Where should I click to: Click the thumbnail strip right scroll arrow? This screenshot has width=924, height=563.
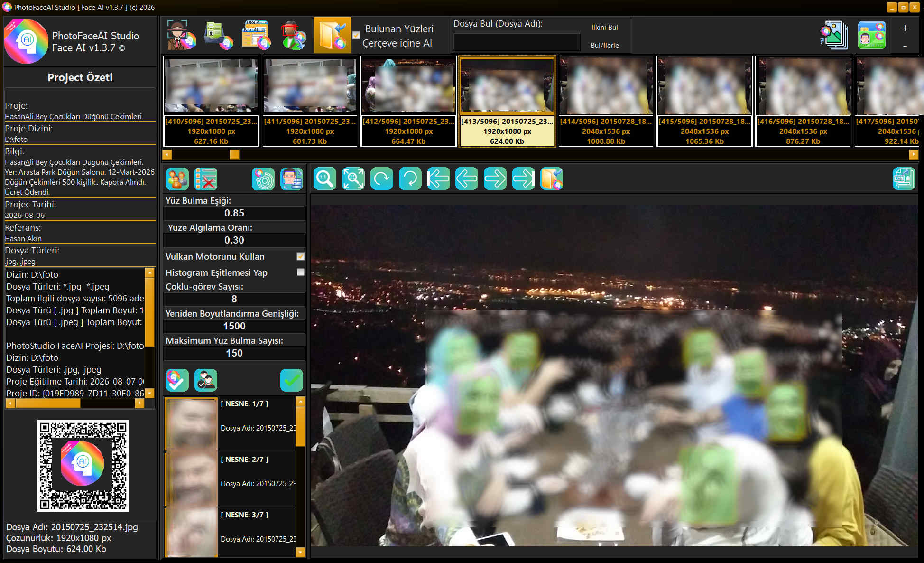coord(914,154)
